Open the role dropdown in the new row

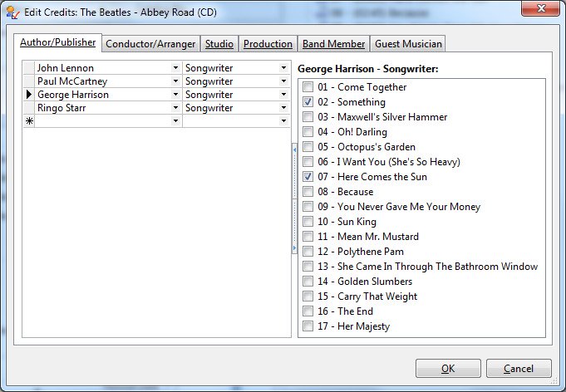click(283, 121)
